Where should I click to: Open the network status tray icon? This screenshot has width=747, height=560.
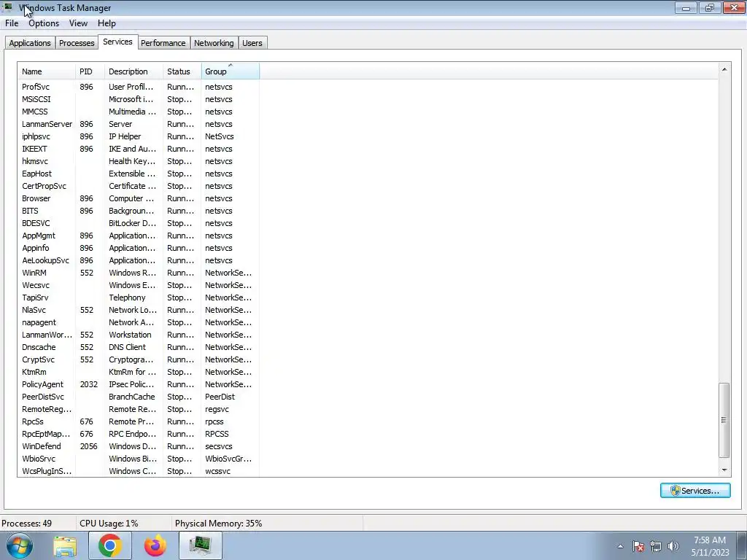tap(656, 546)
